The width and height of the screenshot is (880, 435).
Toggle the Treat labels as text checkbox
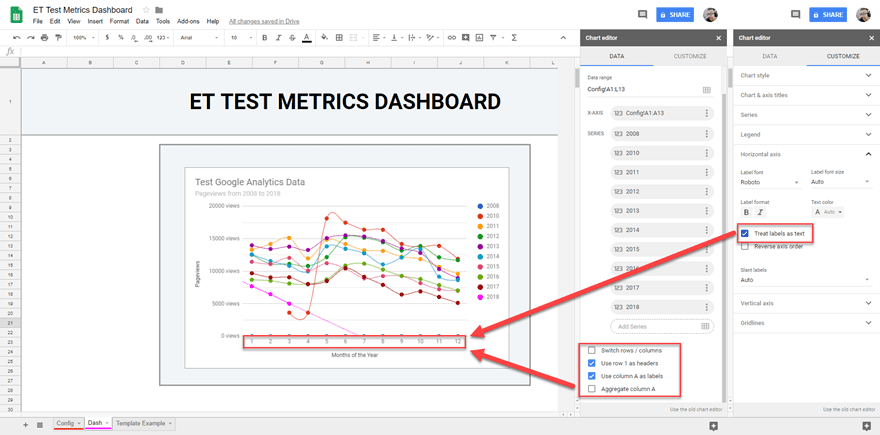click(x=745, y=233)
